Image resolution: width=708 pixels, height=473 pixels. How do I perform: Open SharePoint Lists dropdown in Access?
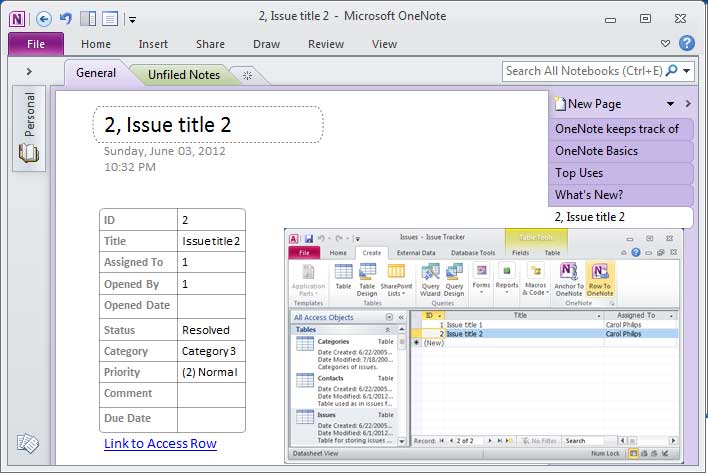tap(396, 280)
